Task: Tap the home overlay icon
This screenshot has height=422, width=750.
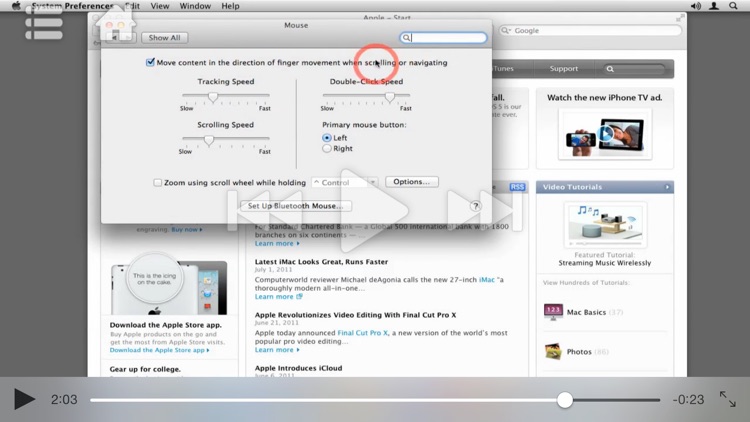Action: 116,23
